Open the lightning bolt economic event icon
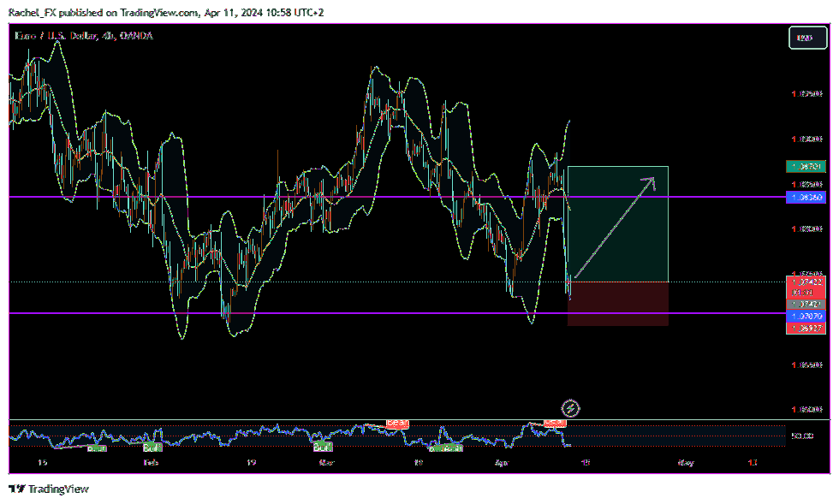The width and height of the screenshot is (839, 504). click(x=570, y=409)
